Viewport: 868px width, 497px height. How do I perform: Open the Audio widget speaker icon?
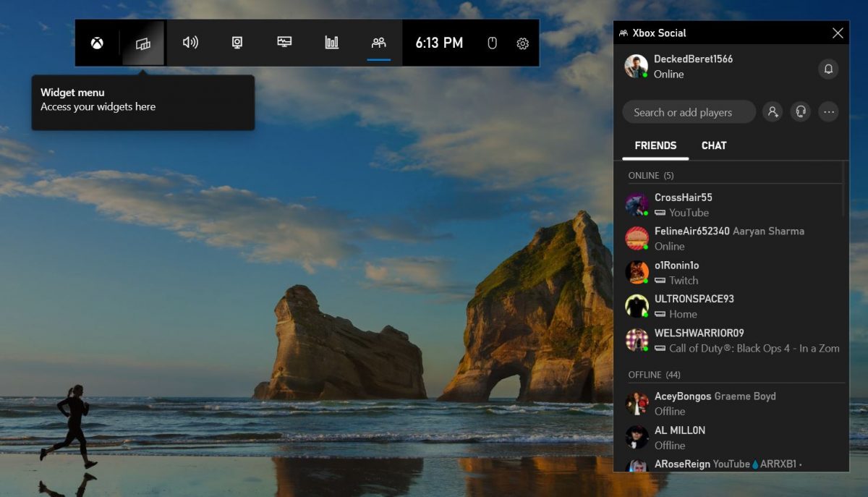(x=190, y=43)
